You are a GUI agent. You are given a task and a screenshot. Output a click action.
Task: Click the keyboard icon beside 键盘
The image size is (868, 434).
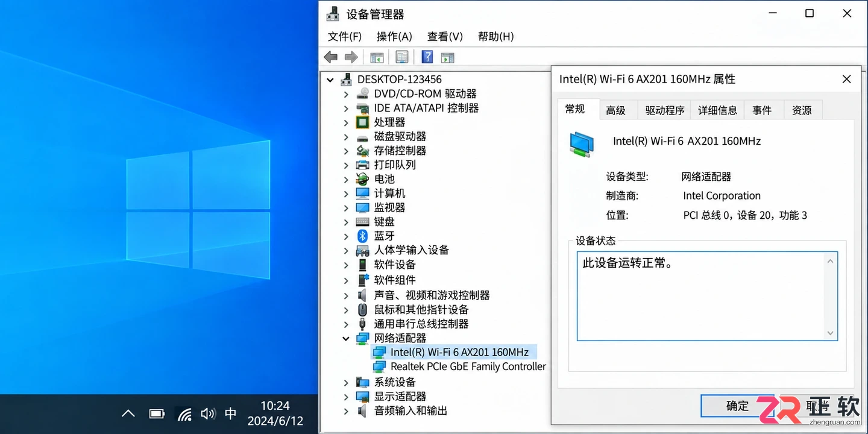point(362,222)
